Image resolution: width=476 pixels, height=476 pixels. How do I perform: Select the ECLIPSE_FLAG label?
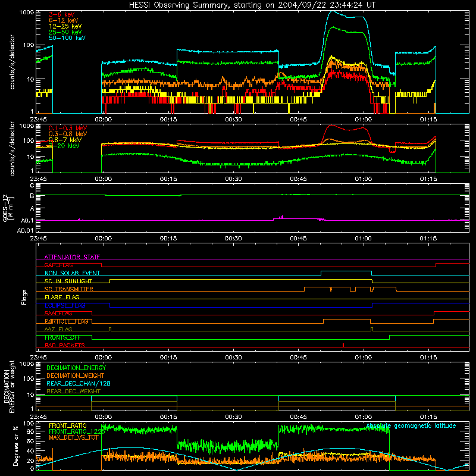[x=65, y=305]
